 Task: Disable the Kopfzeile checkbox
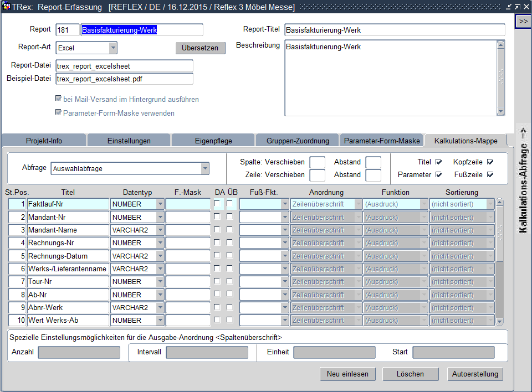pos(490,162)
